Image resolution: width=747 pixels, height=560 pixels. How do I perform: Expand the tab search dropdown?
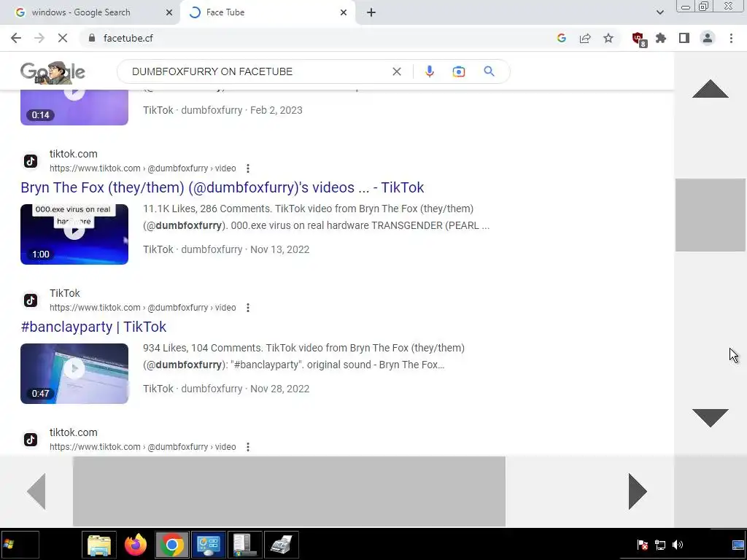(659, 12)
